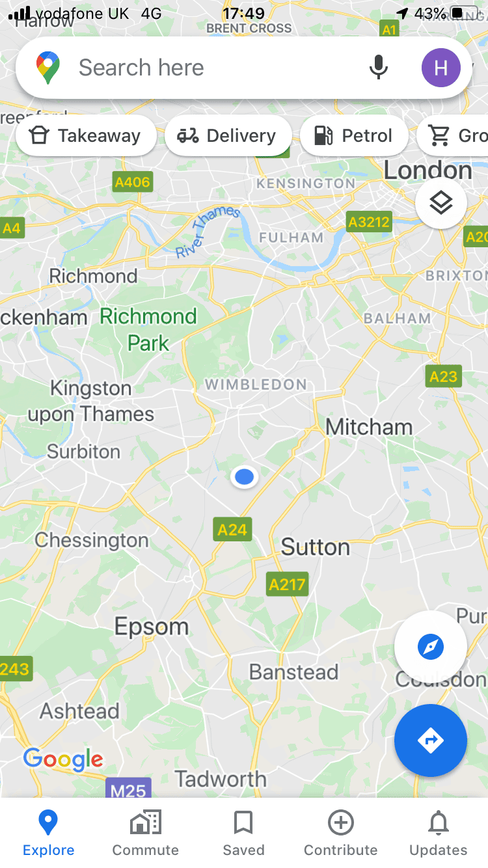Viewport: 488px width, 868px height.
Task: Tap the microphone voice search icon
Action: [379, 68]
